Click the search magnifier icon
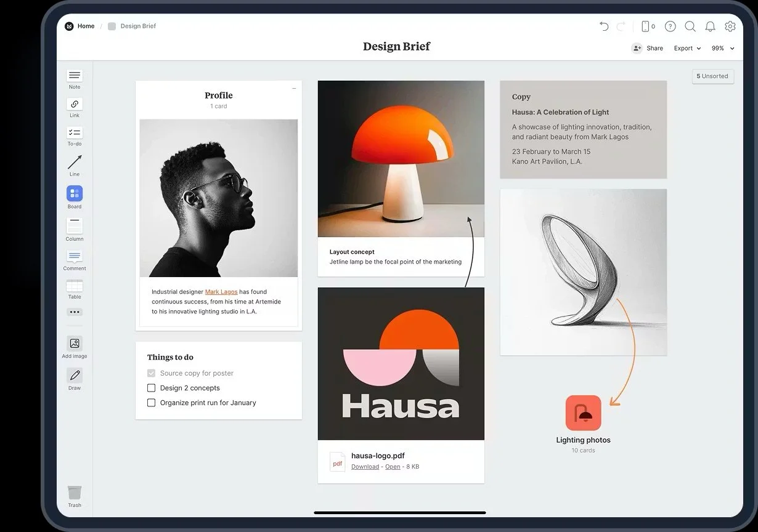 coord(690,26)
